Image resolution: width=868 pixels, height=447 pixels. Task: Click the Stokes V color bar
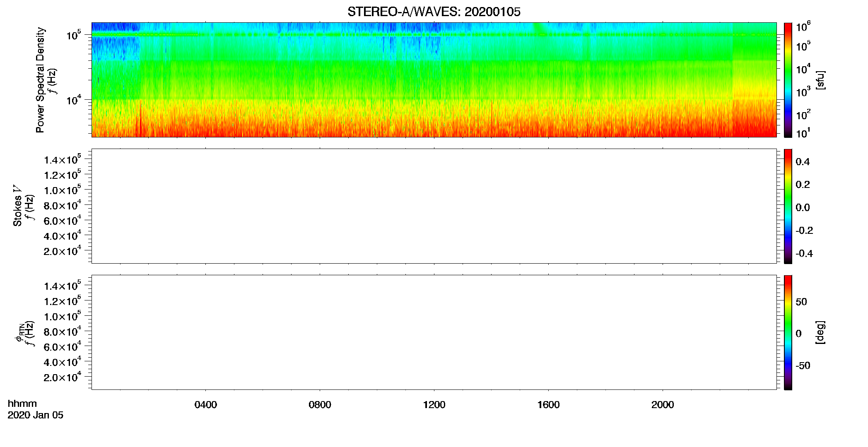(788, 206)
